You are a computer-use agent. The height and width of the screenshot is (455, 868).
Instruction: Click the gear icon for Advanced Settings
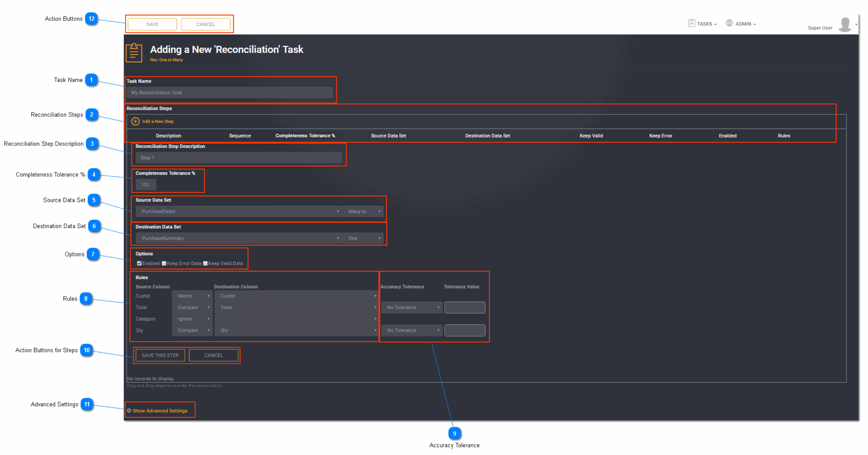click(x=129, y=410)
